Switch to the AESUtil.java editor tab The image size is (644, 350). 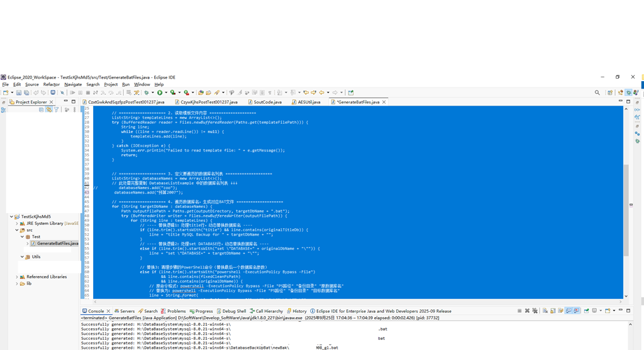(x=306, y=102)
